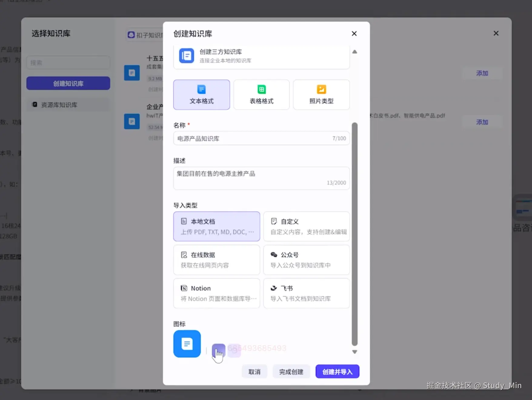Click the 本地文档 file icon
The image size is (532, 400).
pos(184,221)
